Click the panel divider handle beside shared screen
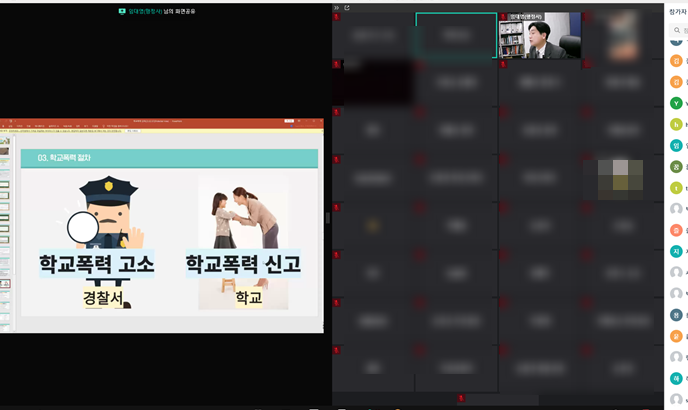This screenshot has width=688, height=410. coord(328,218)
